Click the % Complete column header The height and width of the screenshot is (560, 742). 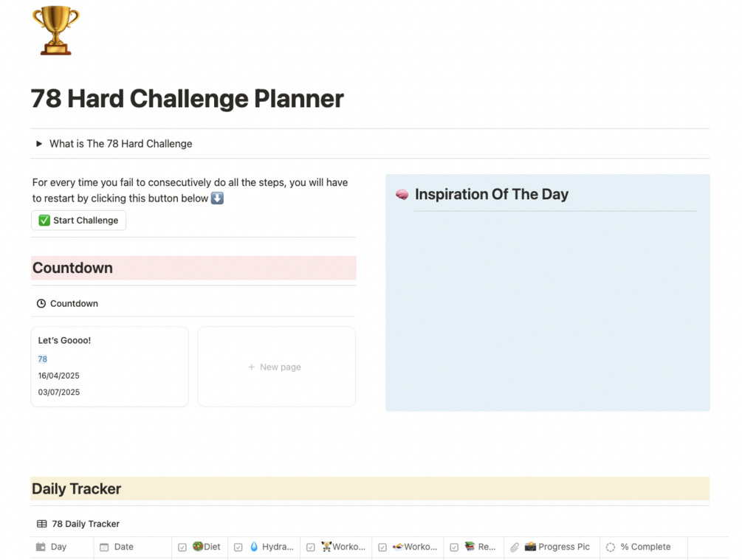645,547
